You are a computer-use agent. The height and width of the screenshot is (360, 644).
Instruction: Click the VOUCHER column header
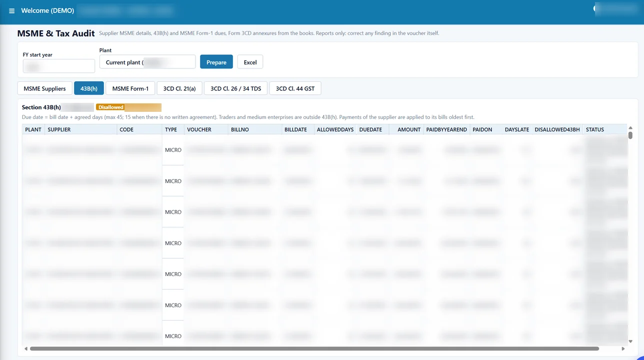tap(206, 129)
